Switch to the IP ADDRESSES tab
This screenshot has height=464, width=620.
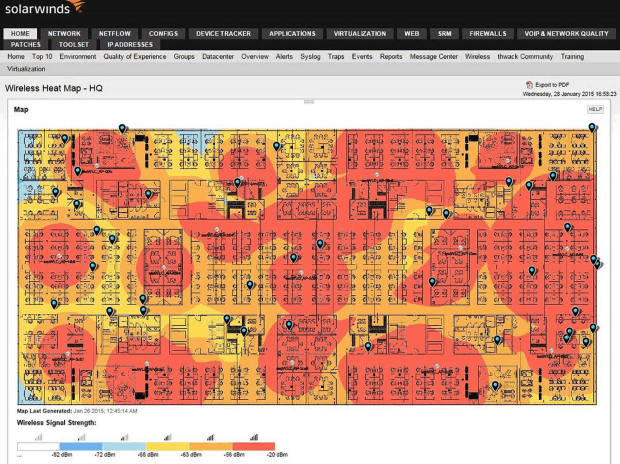pos(129,45)
